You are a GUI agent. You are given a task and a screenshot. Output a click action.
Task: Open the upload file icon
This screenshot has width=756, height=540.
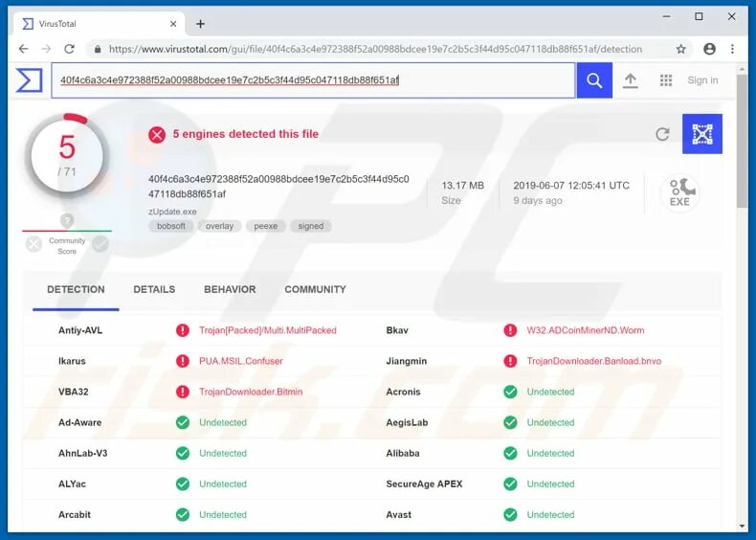tap(631, 80)
